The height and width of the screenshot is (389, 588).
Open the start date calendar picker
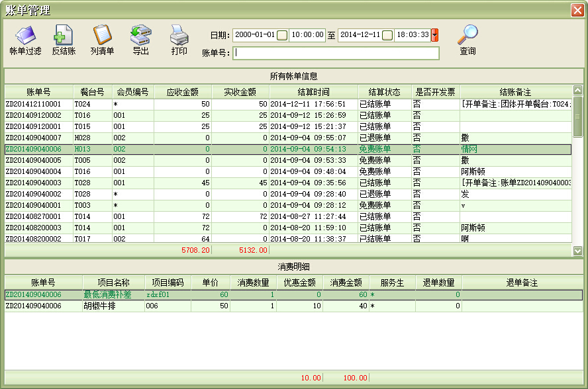[282, 35]
